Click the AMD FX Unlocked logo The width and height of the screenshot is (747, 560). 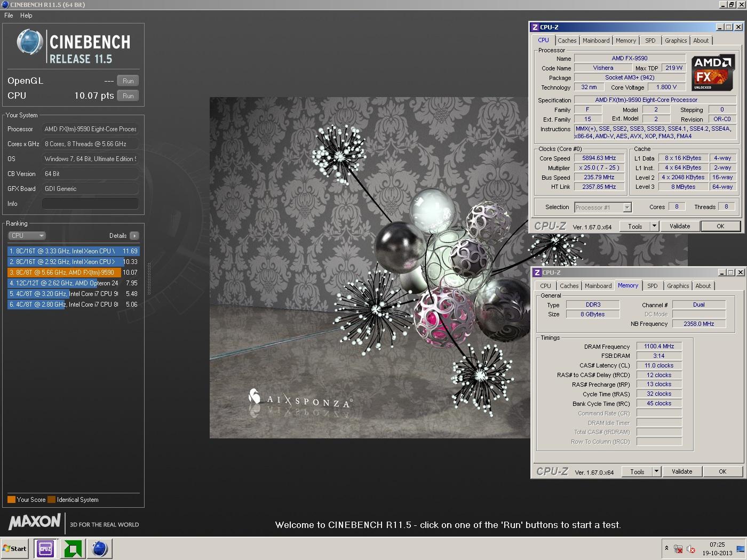point(713,73)
